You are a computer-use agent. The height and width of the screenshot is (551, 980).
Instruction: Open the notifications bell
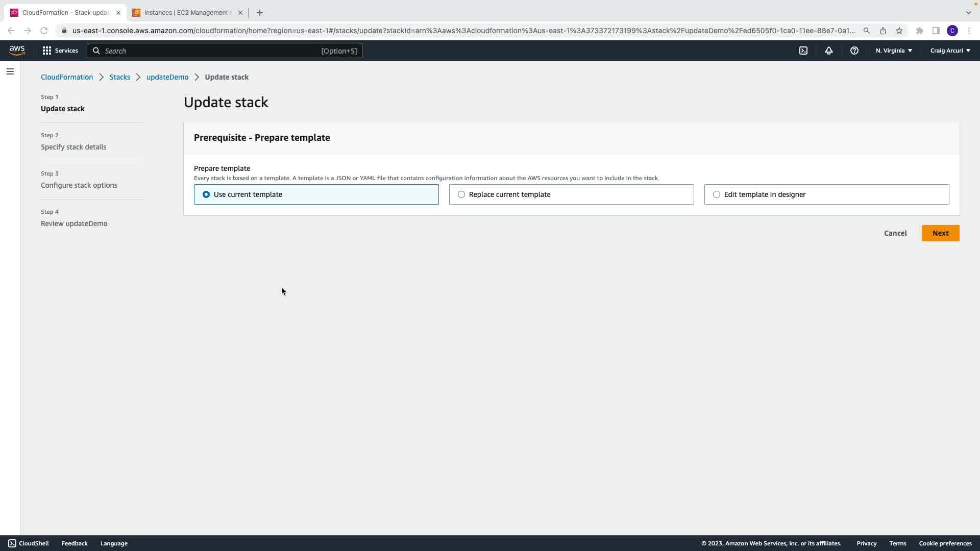coord(828,51)
